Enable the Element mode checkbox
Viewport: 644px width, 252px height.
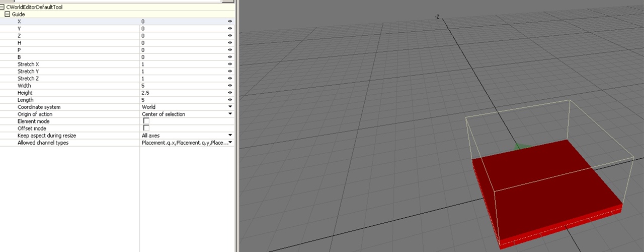(146, 121)
